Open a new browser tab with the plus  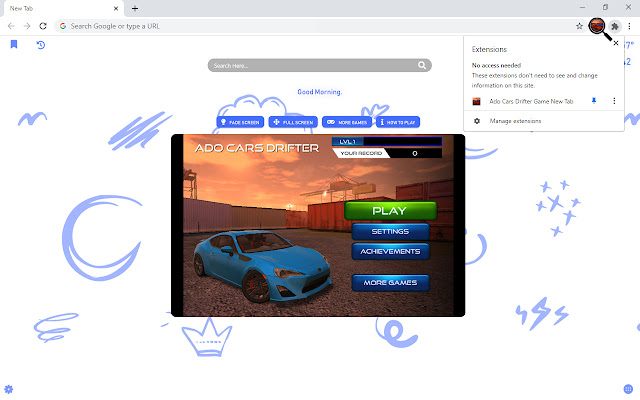135,8
